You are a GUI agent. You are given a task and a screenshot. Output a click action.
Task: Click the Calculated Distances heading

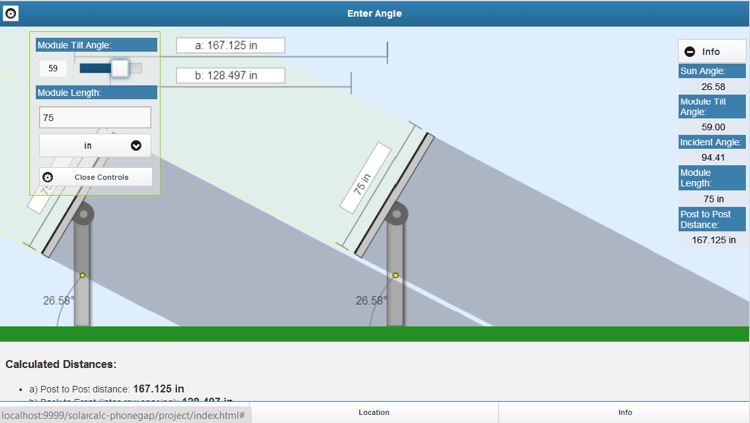61,364
